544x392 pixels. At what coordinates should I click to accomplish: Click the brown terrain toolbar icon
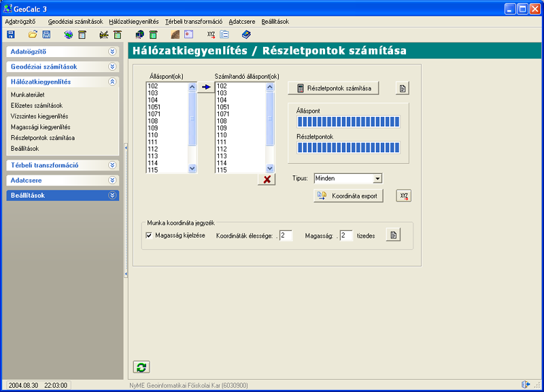pos(175,35)
